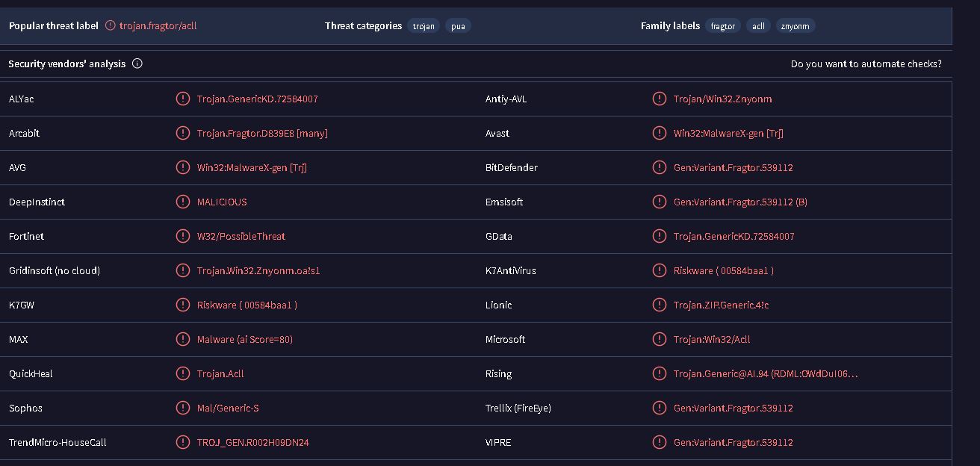980x466 pixels.
Task: Click the warning icon in the BitDefender row
Action: [x=660, y=167]
